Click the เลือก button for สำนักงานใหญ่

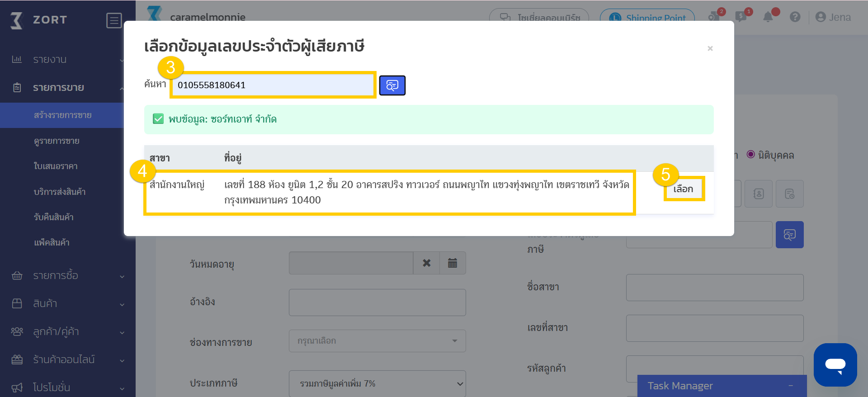click(x=683, y=189)
